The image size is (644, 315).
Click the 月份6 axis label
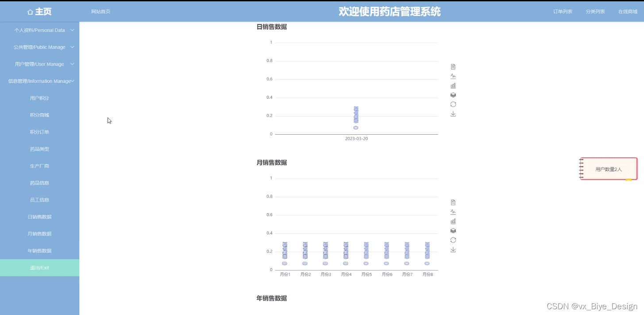387,275
